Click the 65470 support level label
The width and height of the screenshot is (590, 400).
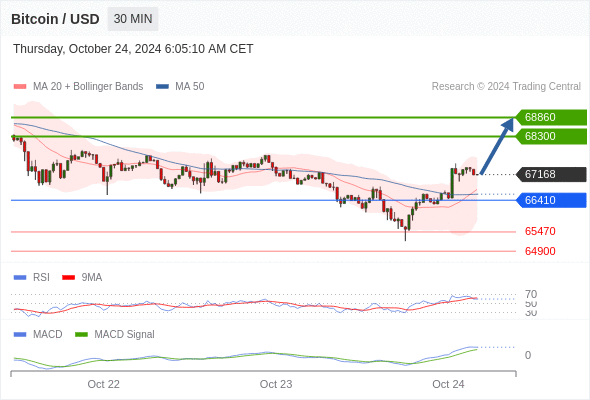point(540,231)
